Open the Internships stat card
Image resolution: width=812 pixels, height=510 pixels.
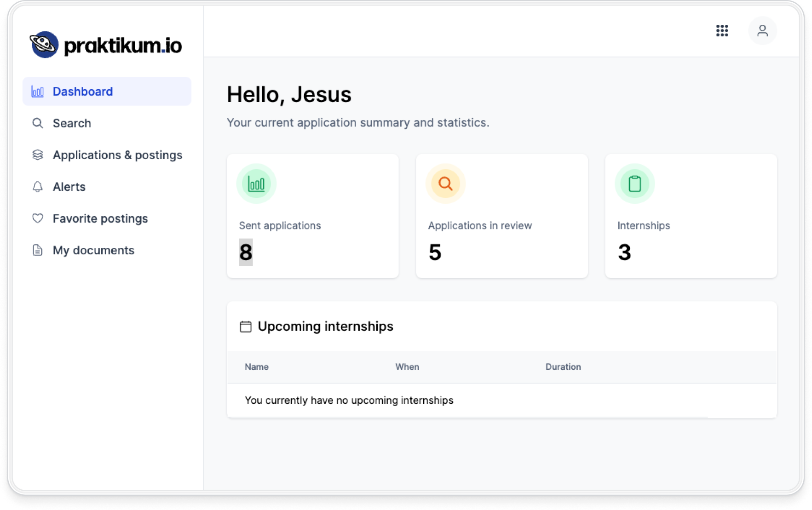pyautogui.click(x=691, y=216)
